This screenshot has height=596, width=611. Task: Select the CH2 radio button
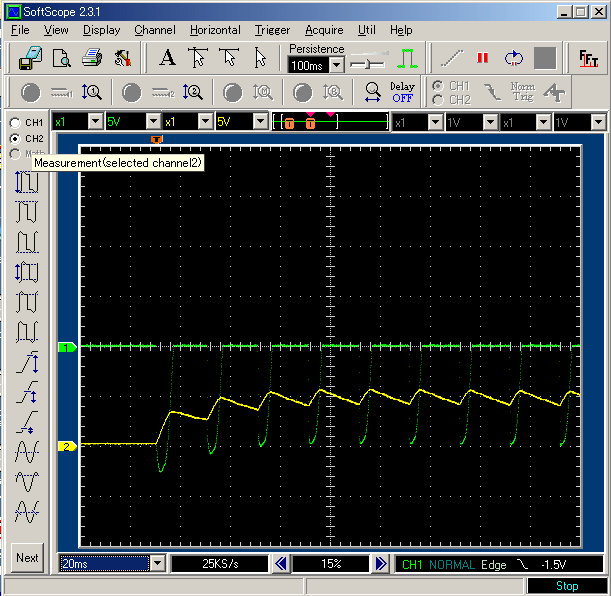coord(14,138)
